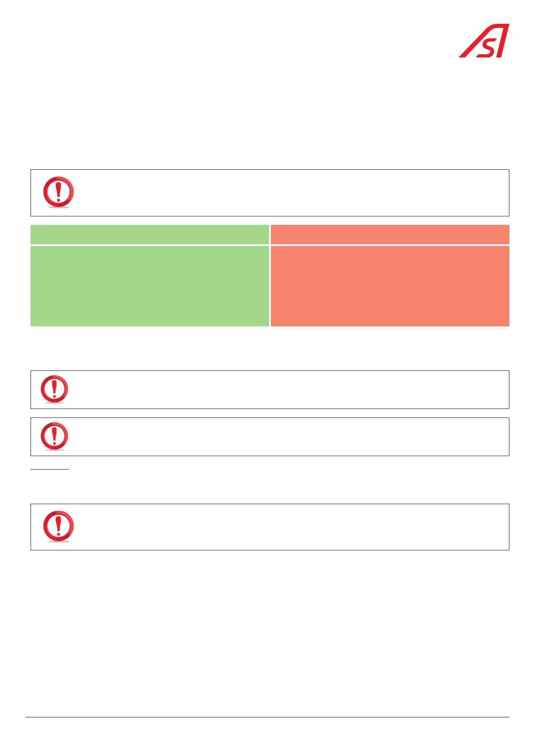The image size is (535, 756).
Task: Click the white gap between red header and red body
Action: [390, 245]
